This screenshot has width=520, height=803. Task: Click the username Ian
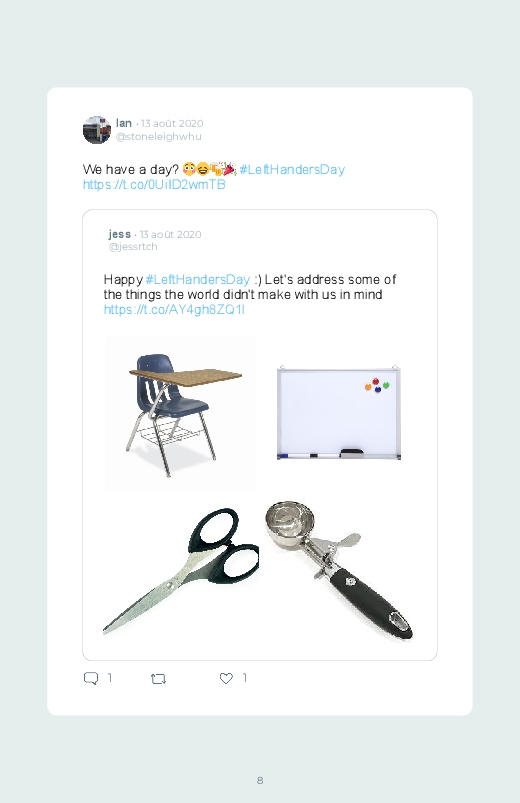124,123
